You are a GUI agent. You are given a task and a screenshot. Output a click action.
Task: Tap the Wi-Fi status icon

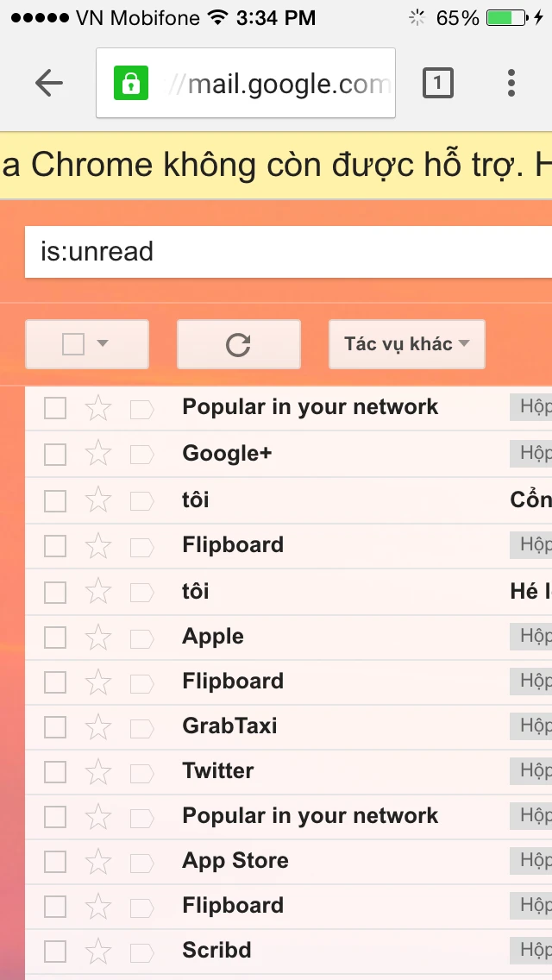coord(217,17)
